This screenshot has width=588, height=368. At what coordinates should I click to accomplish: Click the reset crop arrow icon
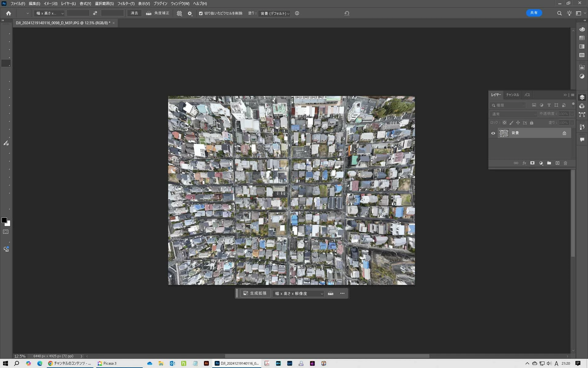(x=347, y=13)
